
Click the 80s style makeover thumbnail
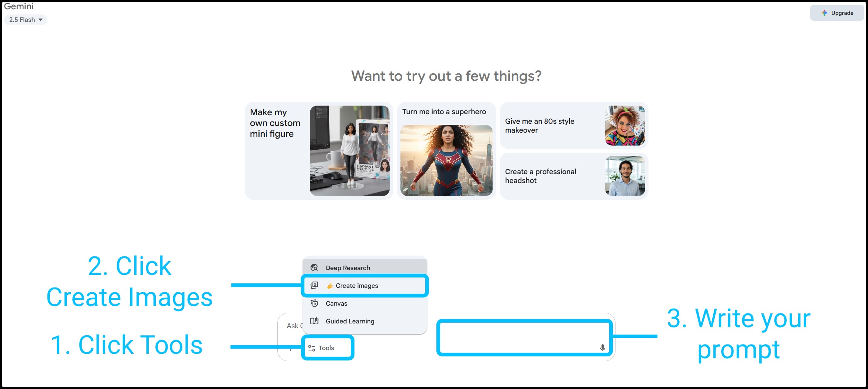click(625, 126)
